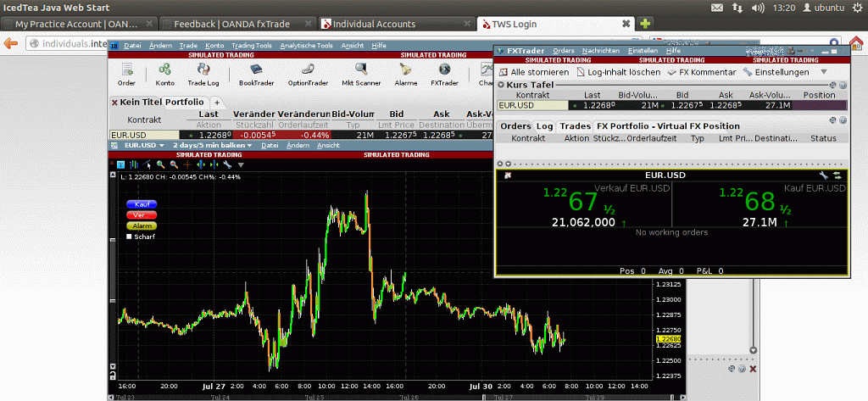Expand the FXTrader toolbar overflow arrow
Screen dimensions: 868x401
click(x=823, y=72)
